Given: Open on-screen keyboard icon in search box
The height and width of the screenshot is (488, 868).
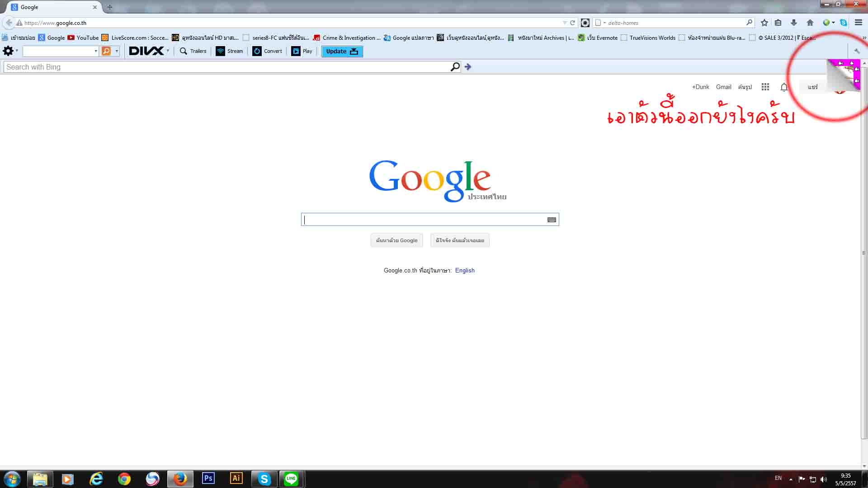Looking at the screenshot, I should 552,220.
